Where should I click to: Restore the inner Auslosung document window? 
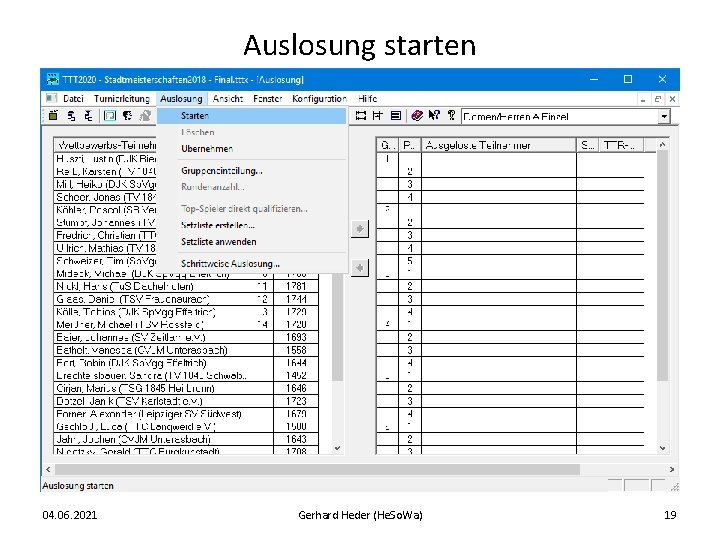pyautogui.click(x=658, y=99)
